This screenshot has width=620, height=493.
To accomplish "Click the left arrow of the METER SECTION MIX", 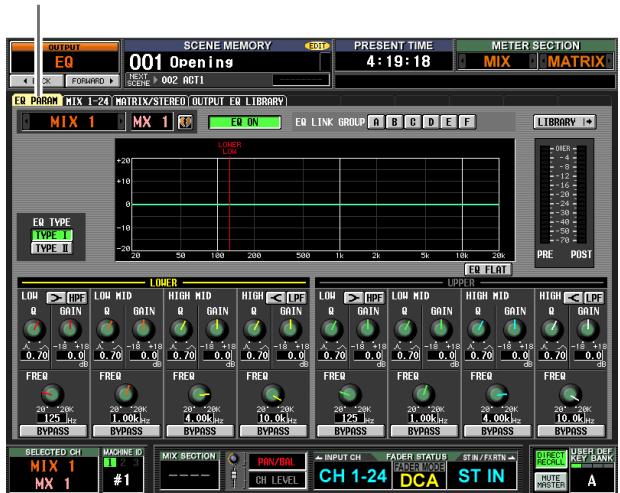I will tap(462, 61).
